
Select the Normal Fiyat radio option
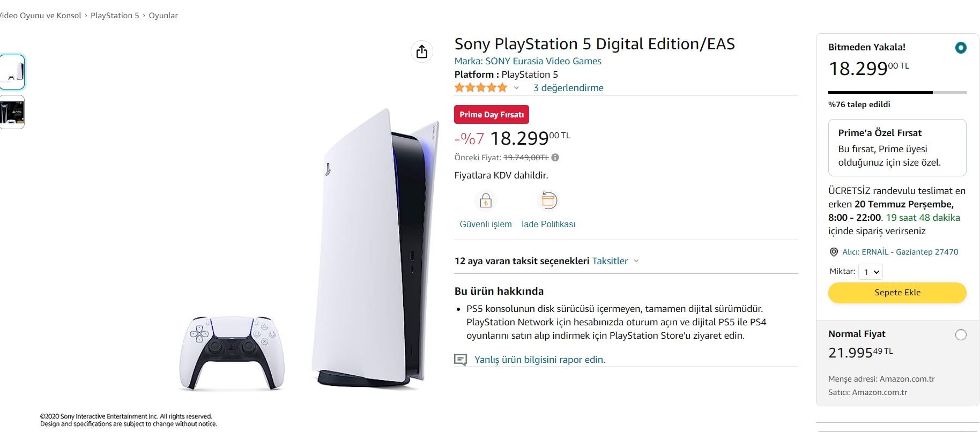961,335
